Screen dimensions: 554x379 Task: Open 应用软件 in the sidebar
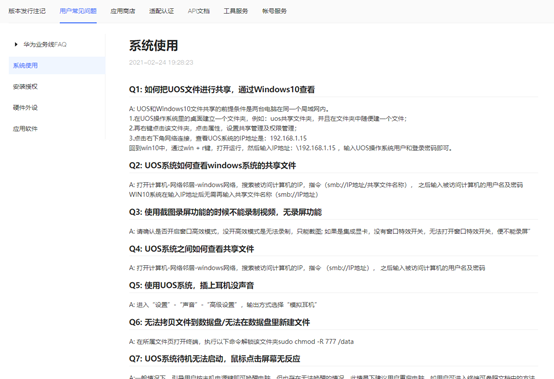pos(25,129)
